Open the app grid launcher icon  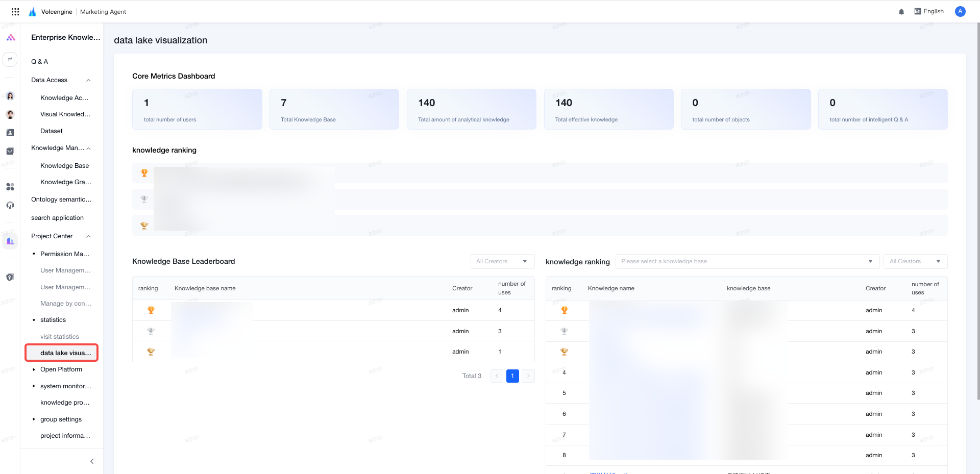15,11
